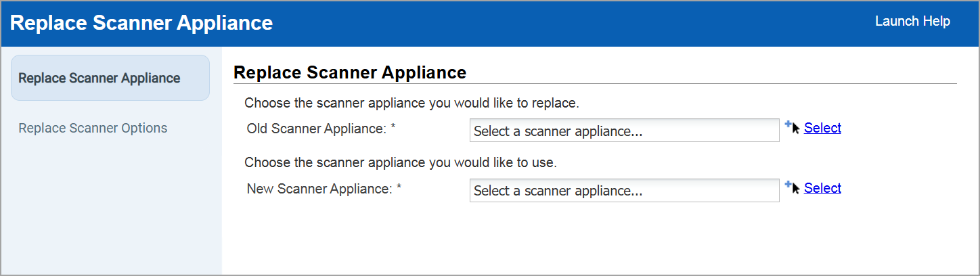Focus the Old Scanner Appliance input field
The image size is (980, 276).
[624, 131]
